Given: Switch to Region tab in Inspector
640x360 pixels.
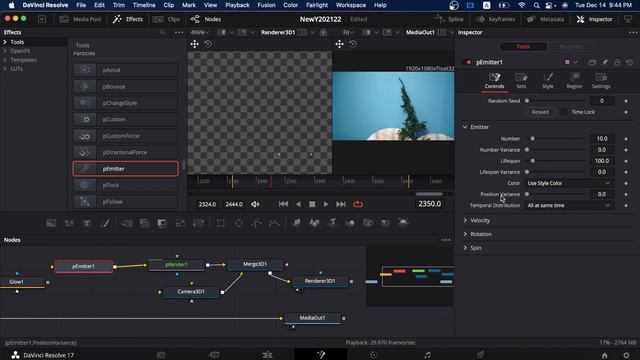Looking at the screenshot, I should [x=574, y=80].
